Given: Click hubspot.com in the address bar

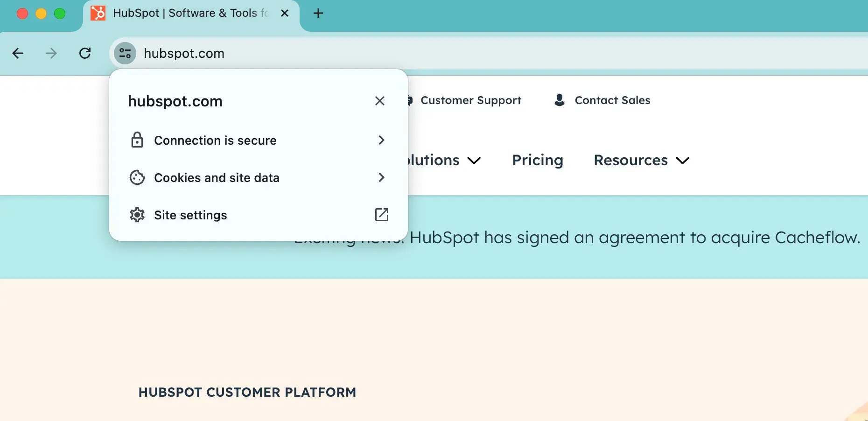Looking at the screenshot, I should click(x=184, y=53).
